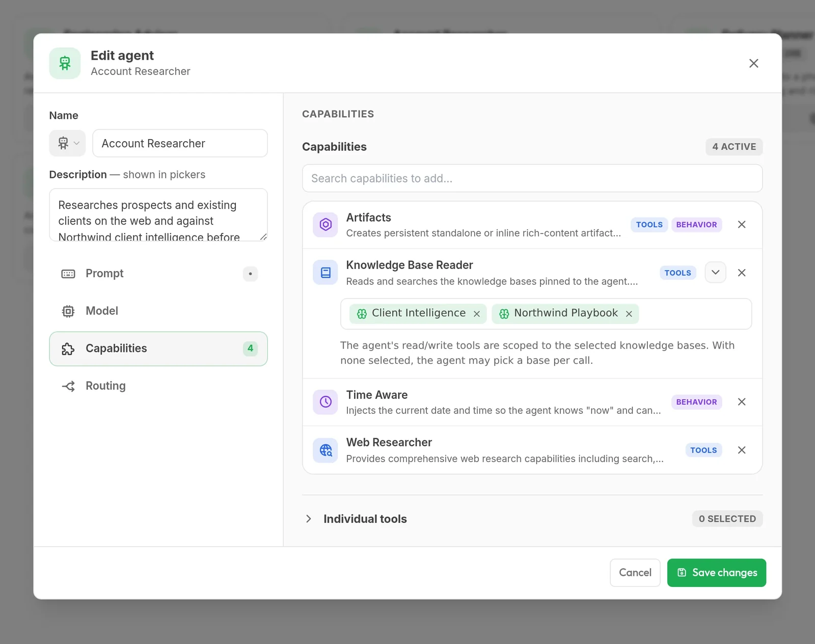This screenshot has height=644, width=815.
Task: Click the Capabilities count badge 4
Action: 250,348
